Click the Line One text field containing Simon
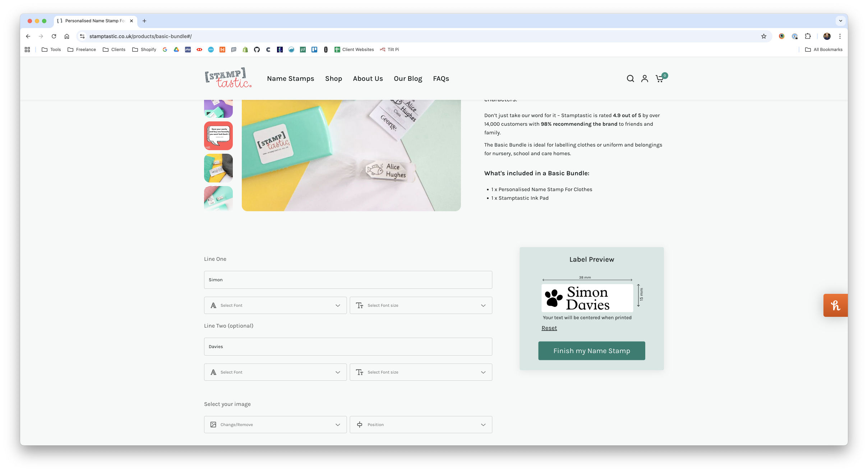Image resolution: width=868 pixels, height=472 pixels. pos(348,279)
